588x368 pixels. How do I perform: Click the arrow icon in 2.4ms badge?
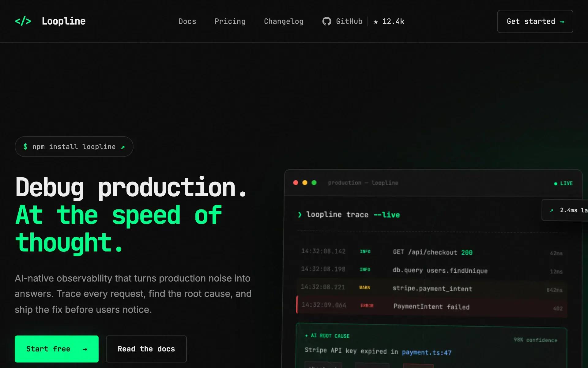tap(552, 210)
